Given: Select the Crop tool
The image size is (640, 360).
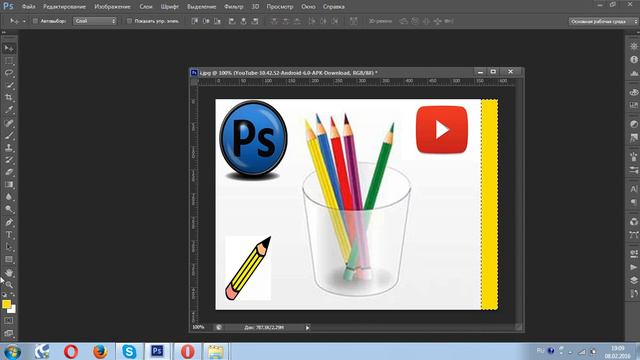Looking at the screenshot, I should [x=9, y=98].
